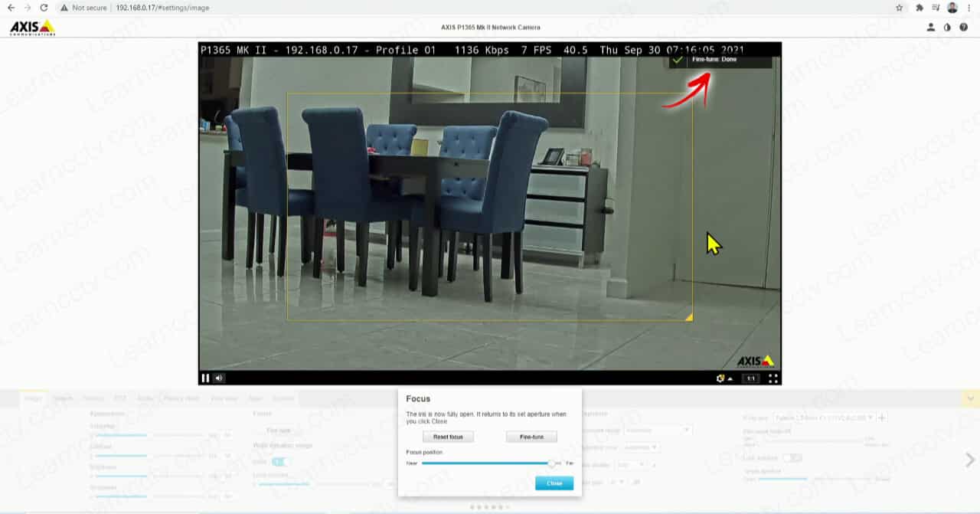Toggle the wide dynamic range switch

point(280,461)
